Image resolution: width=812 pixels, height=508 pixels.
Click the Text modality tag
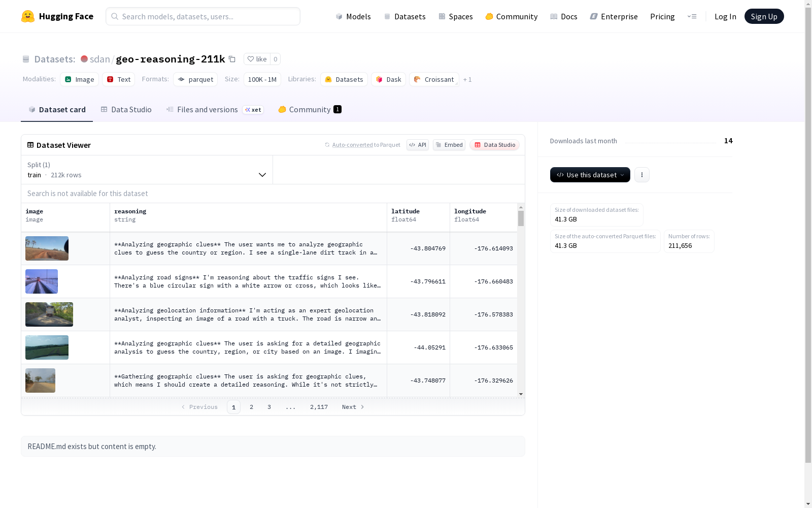coord(119,79)
